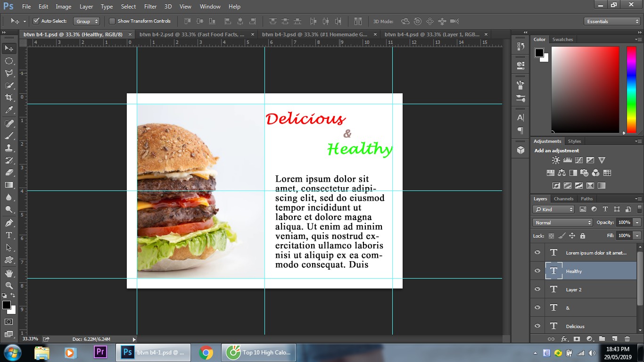This screenshot has height=362, width=644.
Task: Switch to the Channels tab
Action: coord(563,199)
